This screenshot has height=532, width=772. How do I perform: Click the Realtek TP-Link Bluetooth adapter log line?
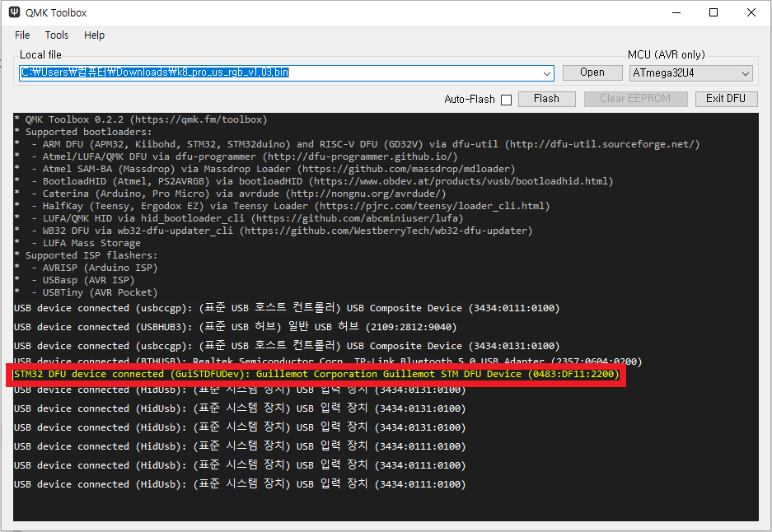[328, 361]
